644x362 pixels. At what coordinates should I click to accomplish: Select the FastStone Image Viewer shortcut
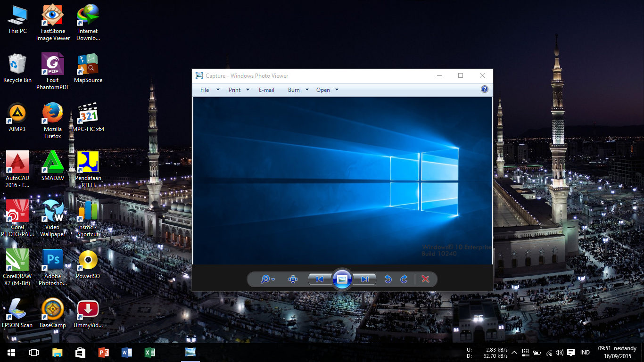(53, 23)
